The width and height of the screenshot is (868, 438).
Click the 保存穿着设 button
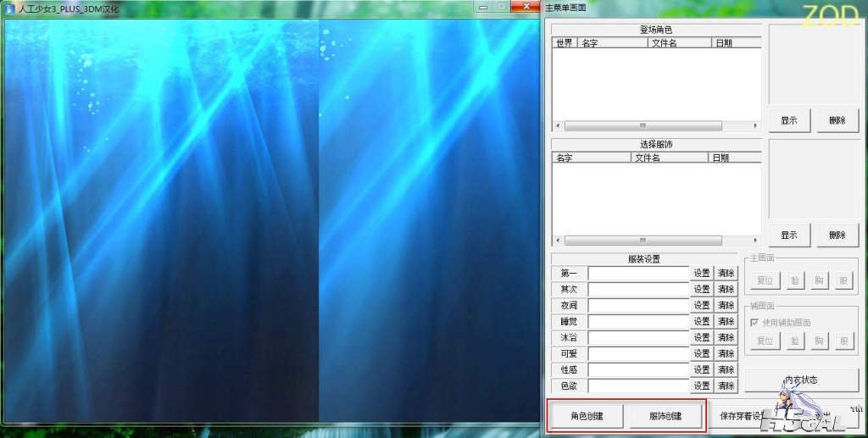(741, 416)
